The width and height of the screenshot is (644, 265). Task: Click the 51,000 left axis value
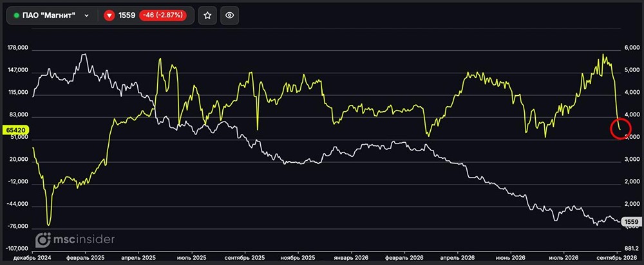pos(19,138)
